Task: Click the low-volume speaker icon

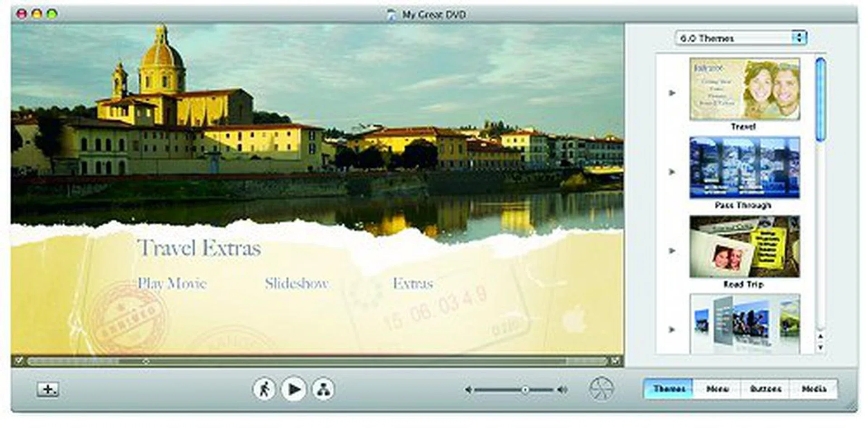Action: tap(469, 390)
